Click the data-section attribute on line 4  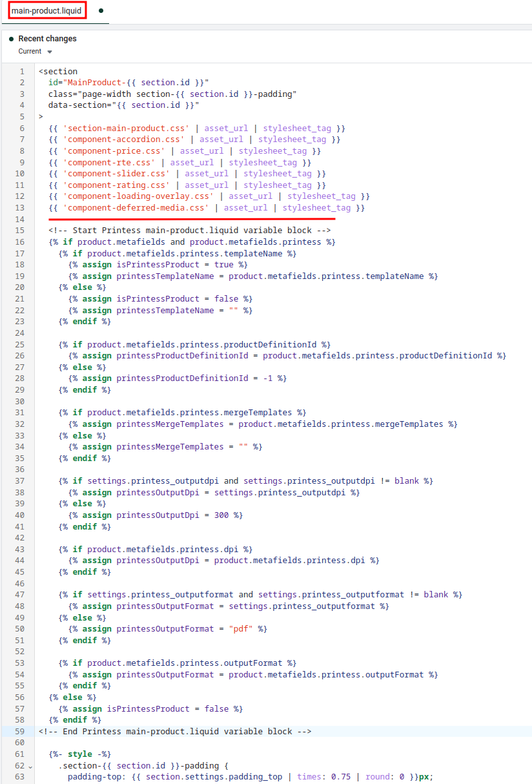tap(123, 105)
